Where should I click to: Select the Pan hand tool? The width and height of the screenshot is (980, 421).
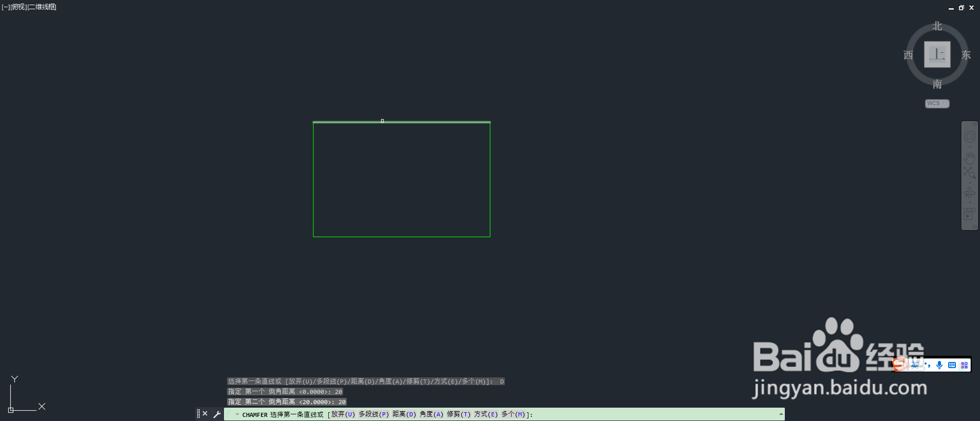point(969,158)
